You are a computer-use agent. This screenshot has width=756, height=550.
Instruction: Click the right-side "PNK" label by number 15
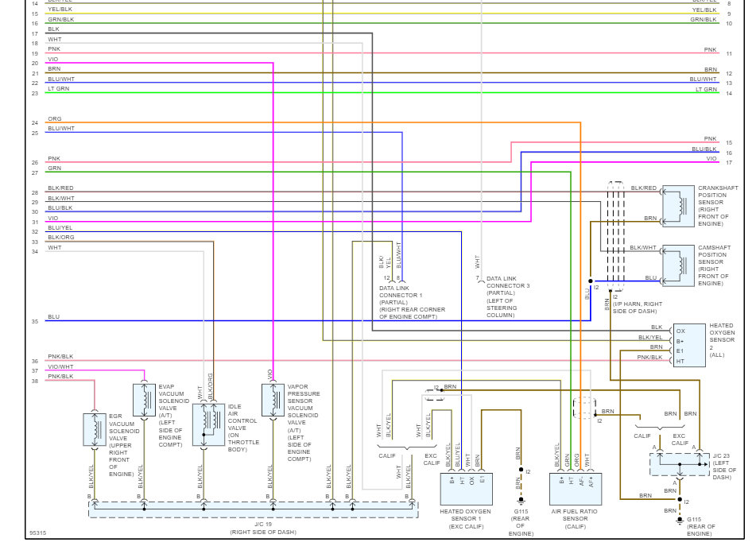[x=710, y=139]
